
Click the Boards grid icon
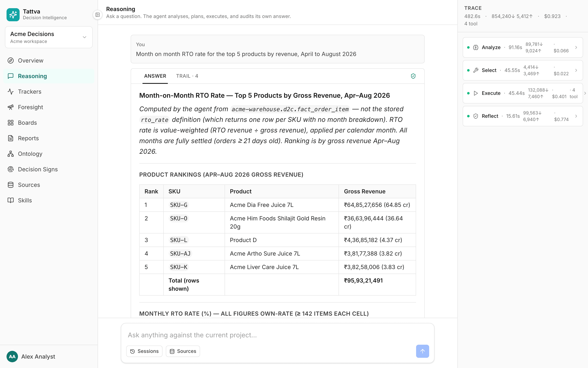point(10,123)
